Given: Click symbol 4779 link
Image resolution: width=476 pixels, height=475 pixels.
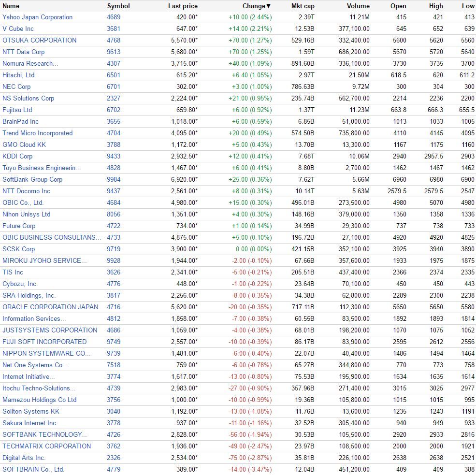Looking at the screenshot, I should click(114, 470).
